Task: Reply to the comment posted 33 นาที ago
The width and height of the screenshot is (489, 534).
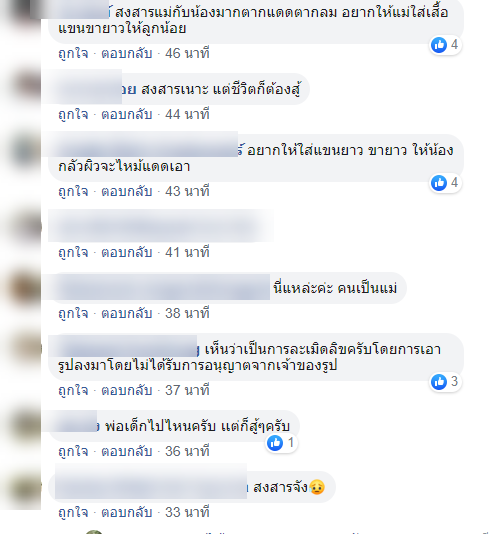Action: point(127,512)
